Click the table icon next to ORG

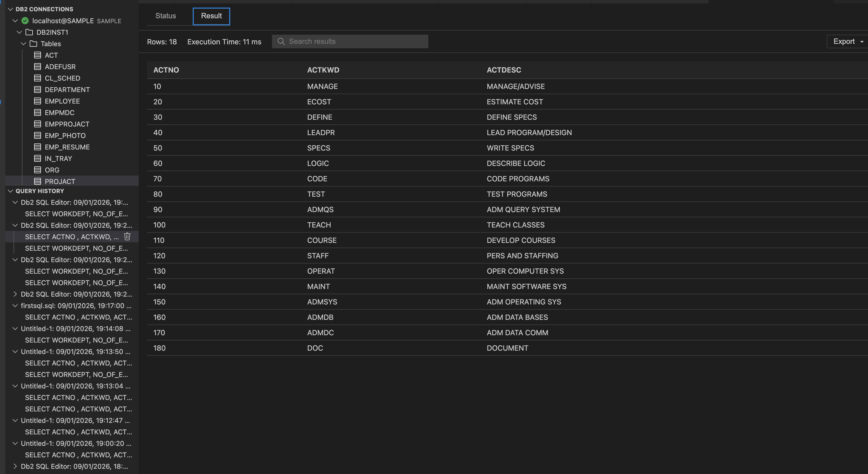[38, 170]
